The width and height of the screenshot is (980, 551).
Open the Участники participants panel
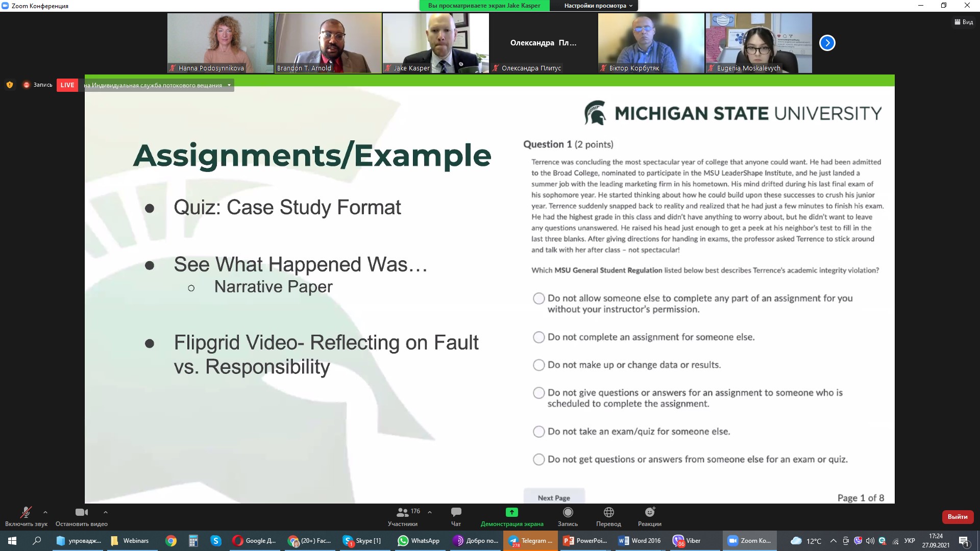(403, 513)
